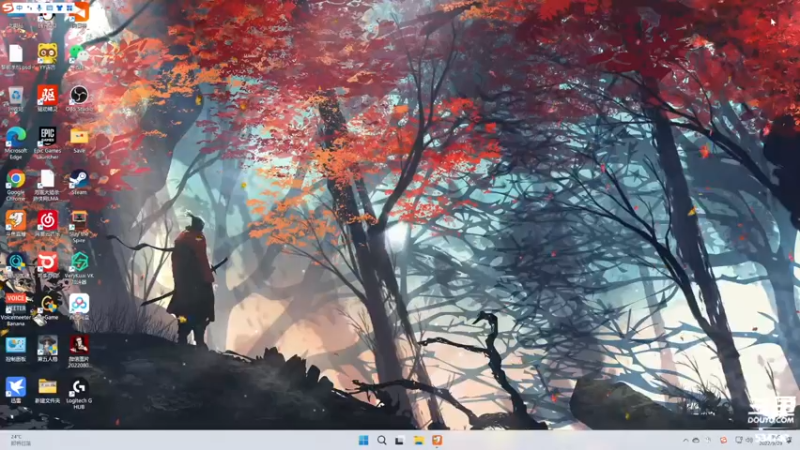Expand hidden system tray icons chevron
This screenshot has height=450, width=800.
[x=685, y=440]
